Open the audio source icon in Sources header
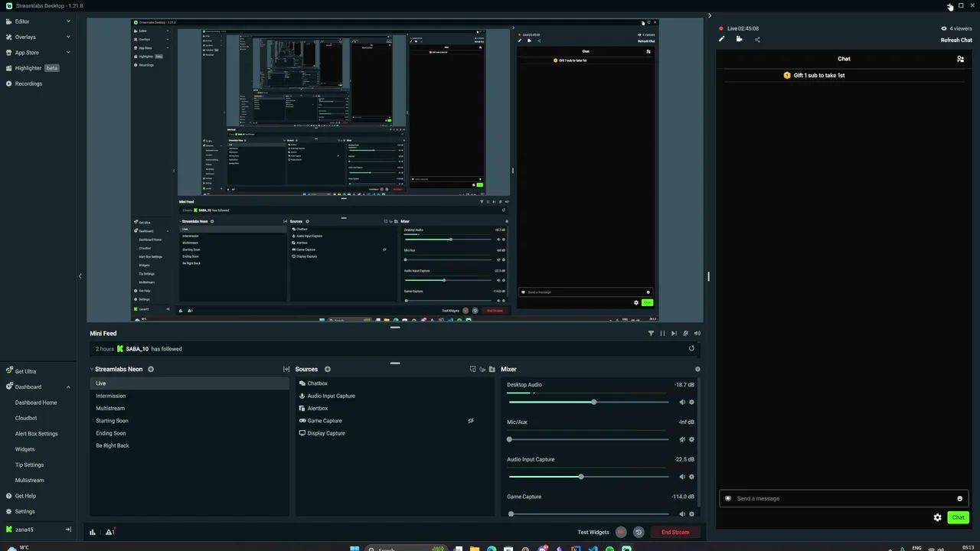 [x=482, y=370]
